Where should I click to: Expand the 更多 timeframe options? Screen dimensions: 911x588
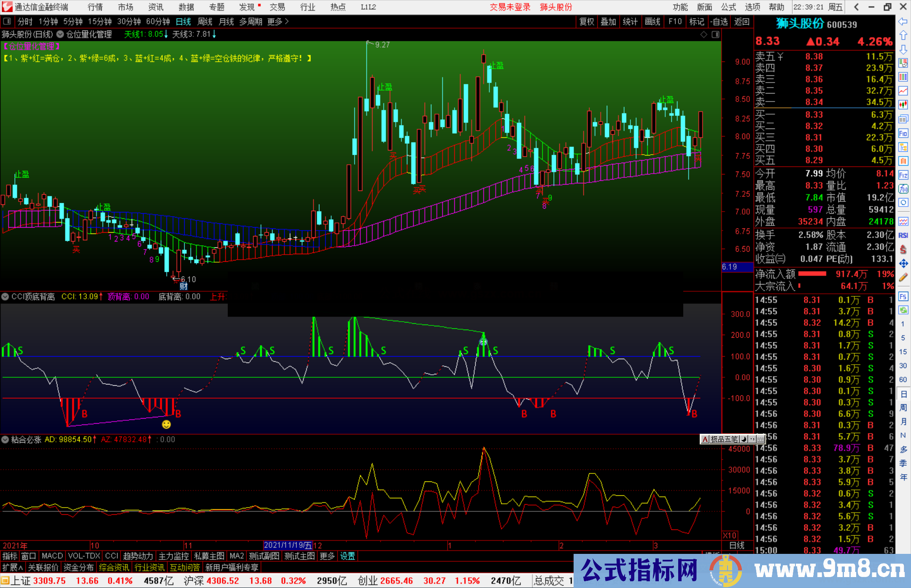pyautogui.click(x=278, y=21)
